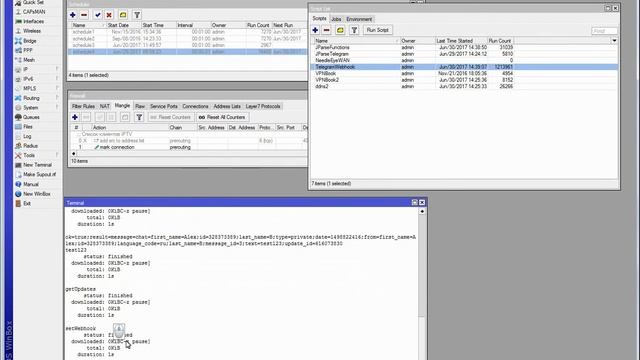
Task: Open column dropdown arrow in Script List header
Action: click(x=614, y=41)
